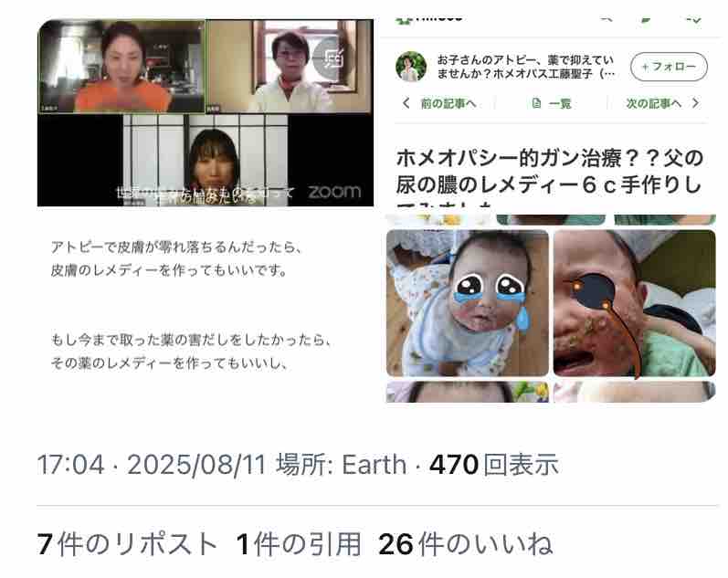Open the baby photo with cartoon crying eyes
This screenshot has width=728, height=578.
(467, 302)
